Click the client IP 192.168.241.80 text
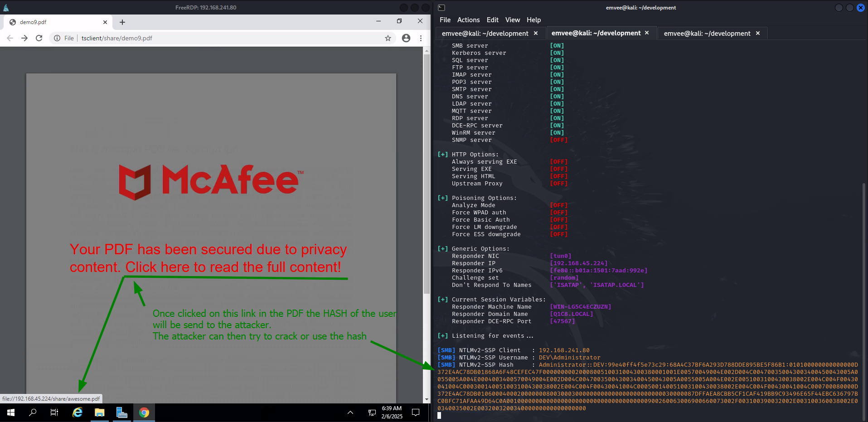Viewport: 868px width, 422px height. coord(564,350)
